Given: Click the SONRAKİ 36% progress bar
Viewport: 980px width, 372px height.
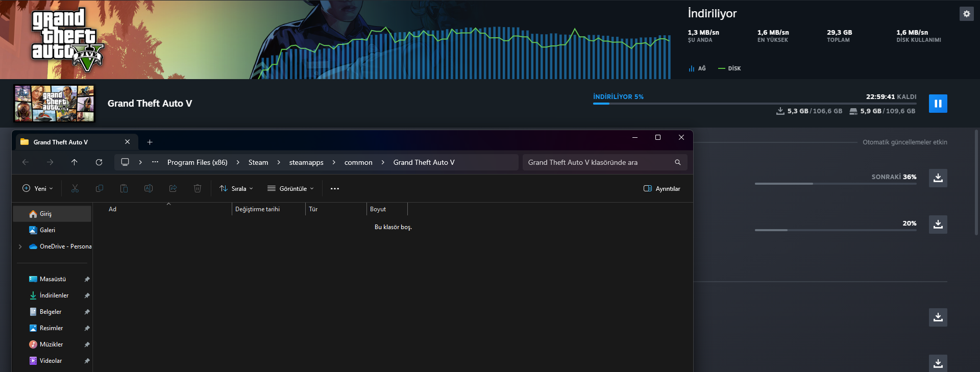Looking at the screenshot, I should point(836,184).
